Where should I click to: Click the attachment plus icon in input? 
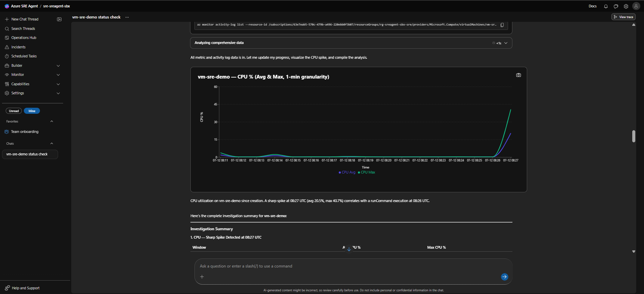click(x=202, y=277)
